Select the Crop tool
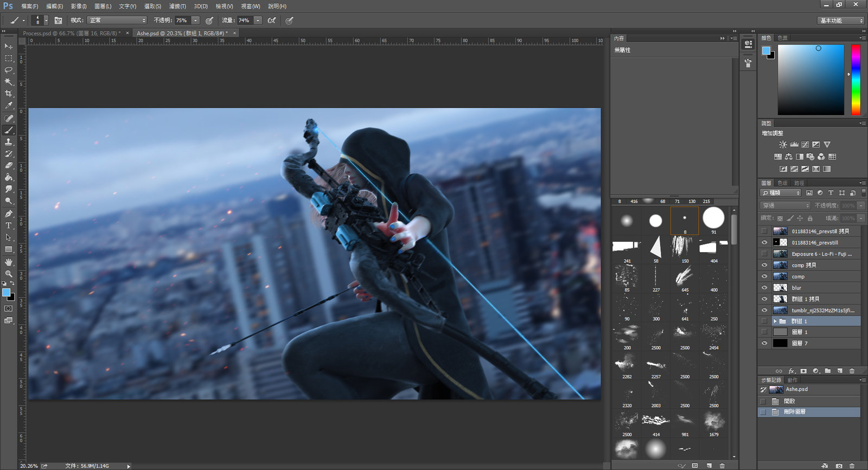Viewport: 868px width, 470px height. point(9,94)
